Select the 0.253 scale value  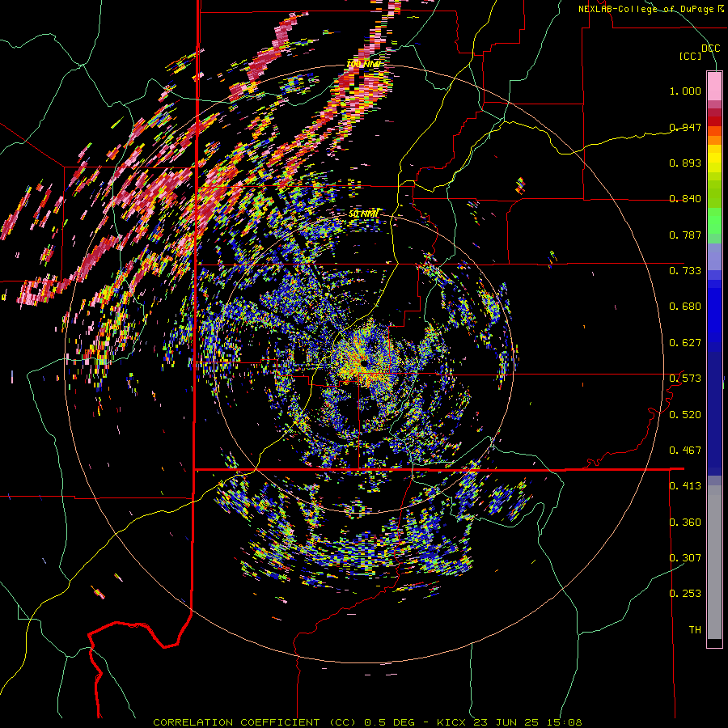pyautogui.click(x=685, y=594)
